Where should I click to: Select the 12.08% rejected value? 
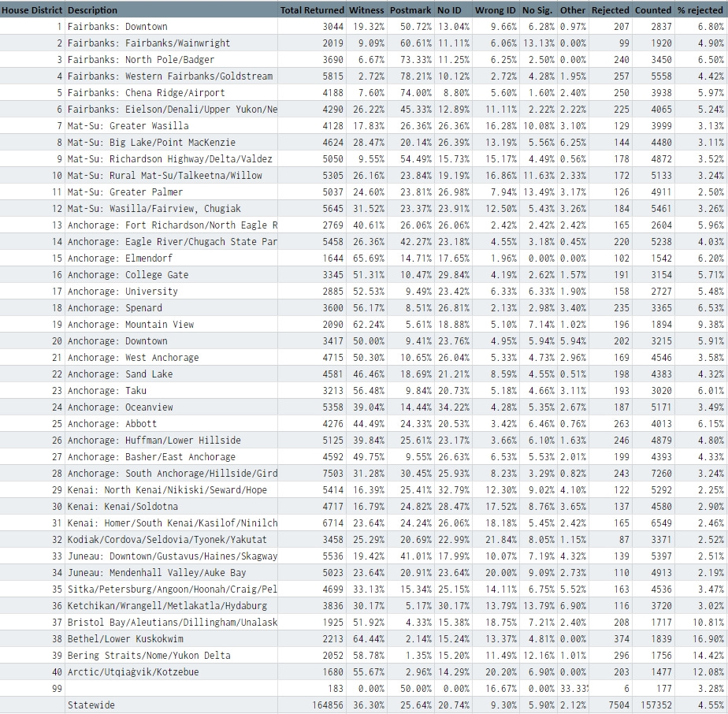(x=708, y=671)
